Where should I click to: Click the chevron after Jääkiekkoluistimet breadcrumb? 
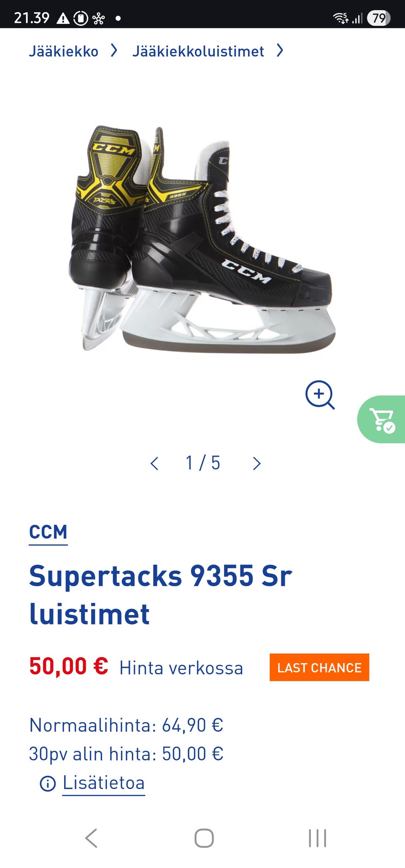280,51
